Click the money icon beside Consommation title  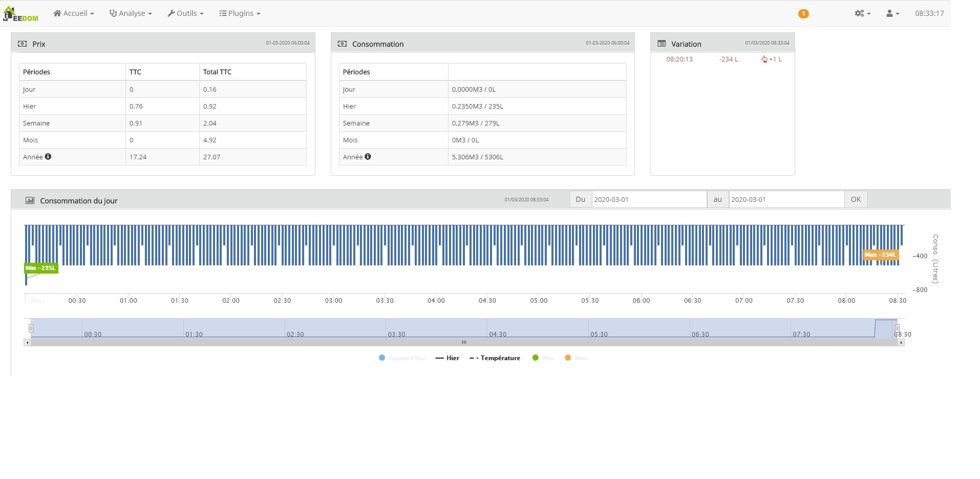point(342,44)
